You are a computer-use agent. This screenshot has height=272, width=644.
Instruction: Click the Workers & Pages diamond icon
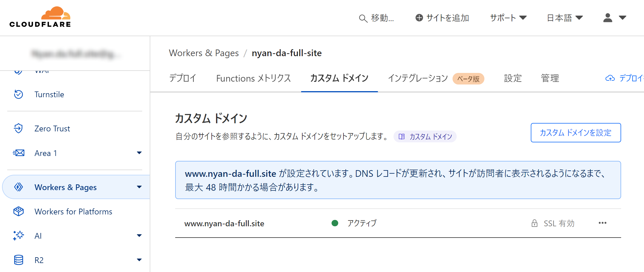(x=19, y=187)
